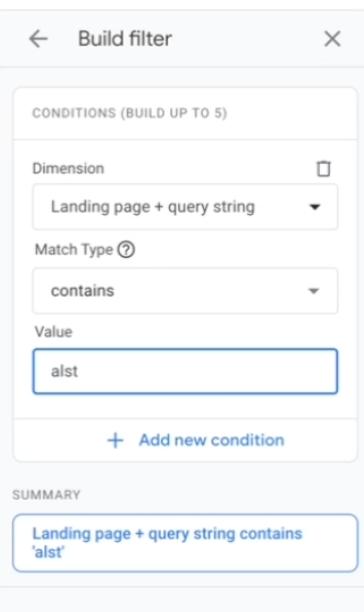This screenshot has height=612, width=364.
Task: Click the 'Match Type' label text
Action: [x=74, y=249]
